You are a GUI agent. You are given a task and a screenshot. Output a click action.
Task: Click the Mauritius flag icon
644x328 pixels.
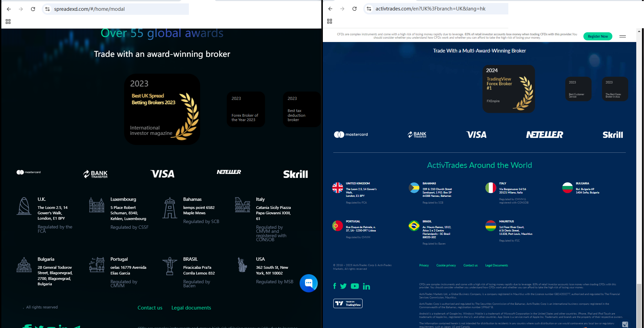(491, 226)
